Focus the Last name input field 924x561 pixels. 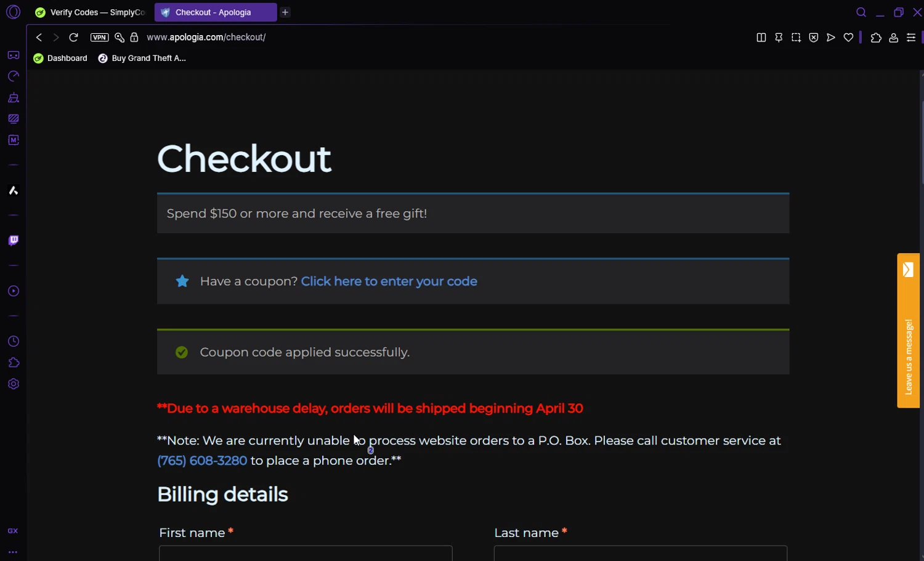(641, 553)
